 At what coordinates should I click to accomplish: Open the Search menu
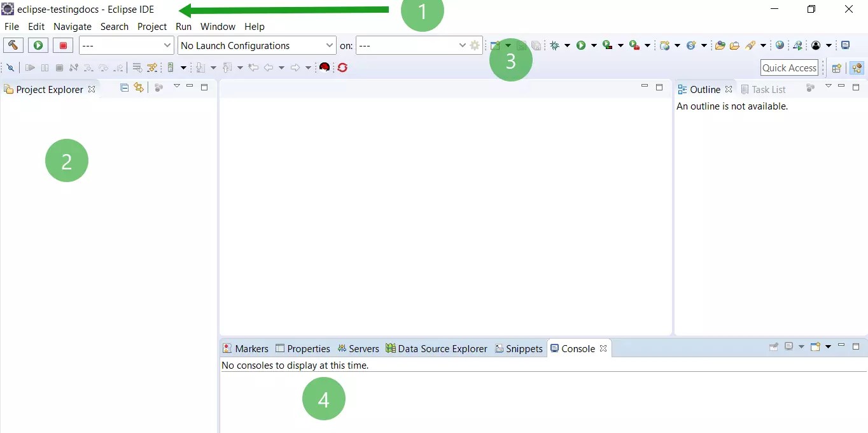click(x=115, y=26)
